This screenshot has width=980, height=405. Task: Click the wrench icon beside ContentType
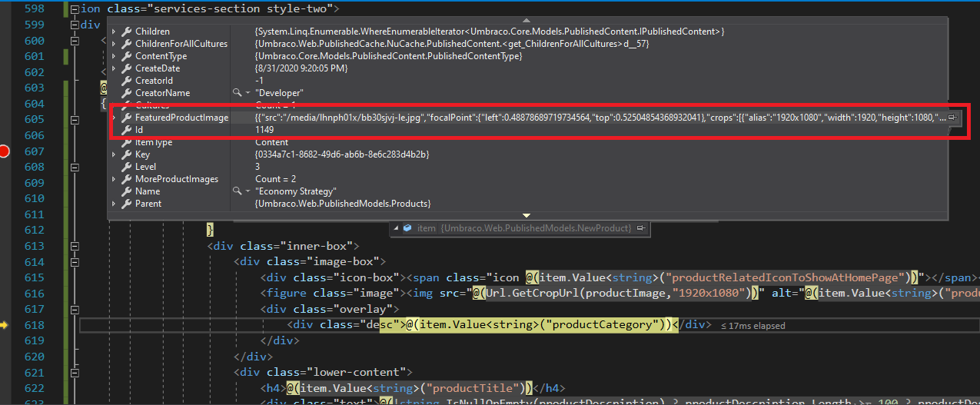pos(126,56)
